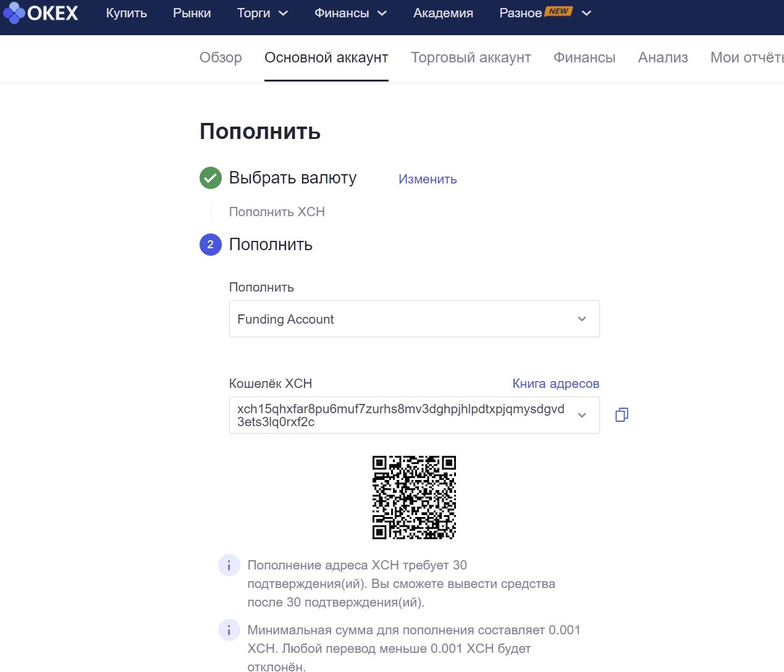Image resolution: width=784 pixels, height=672 pixels.
Task: Click the Выбрать валюту step heading
Action: 293,178
